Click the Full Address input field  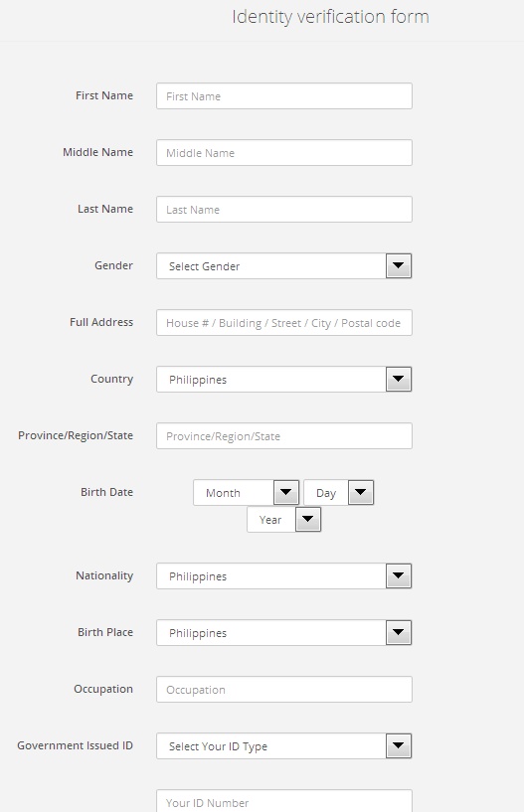[x=284, y=323]
